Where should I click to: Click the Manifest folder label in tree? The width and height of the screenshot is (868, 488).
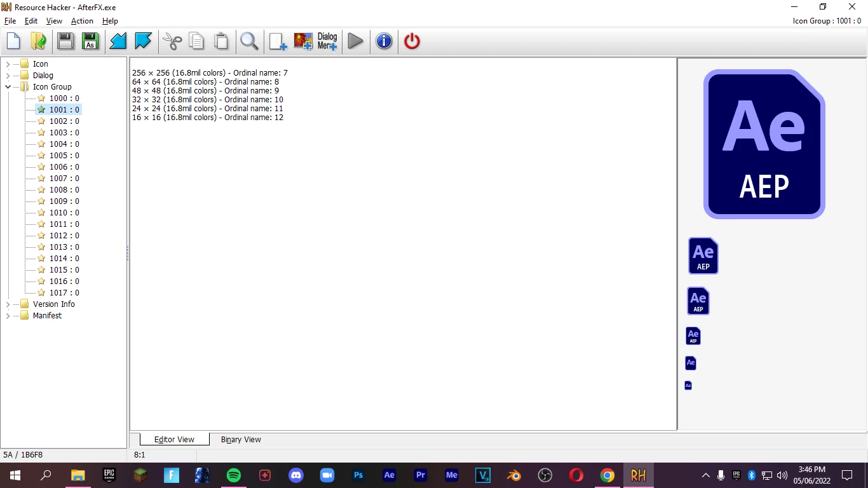tap(47, 316)
